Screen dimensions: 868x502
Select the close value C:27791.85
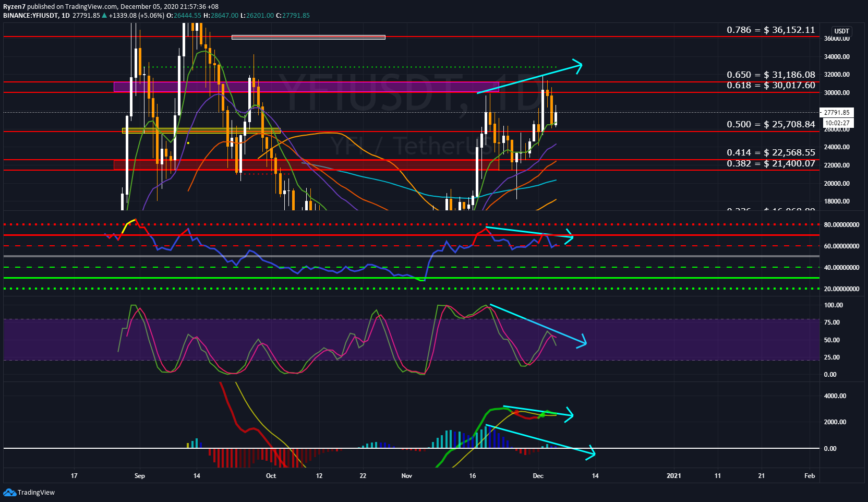293,15
